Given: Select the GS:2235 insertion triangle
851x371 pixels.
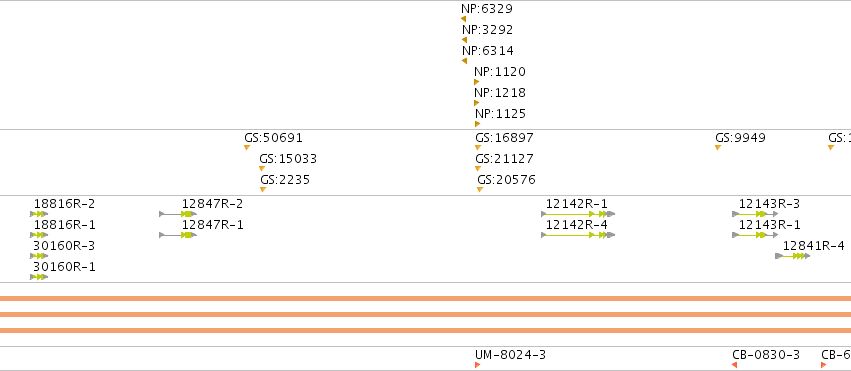Looking at the screenshot, I should pos(263,189).
